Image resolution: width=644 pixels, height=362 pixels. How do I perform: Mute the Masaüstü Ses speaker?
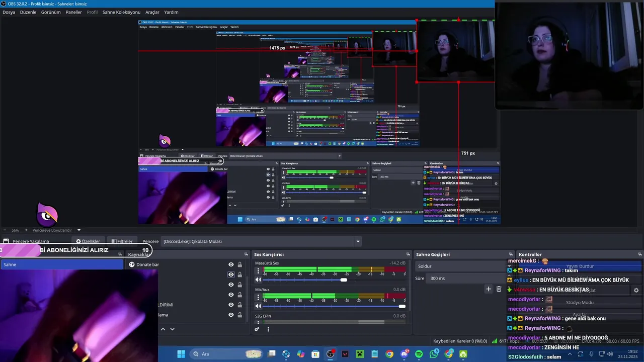(x=258, y=280)
